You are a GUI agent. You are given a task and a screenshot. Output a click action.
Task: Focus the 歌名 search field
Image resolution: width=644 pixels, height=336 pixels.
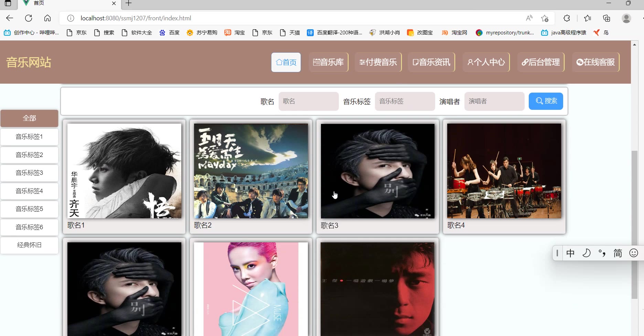pos(309,101)
